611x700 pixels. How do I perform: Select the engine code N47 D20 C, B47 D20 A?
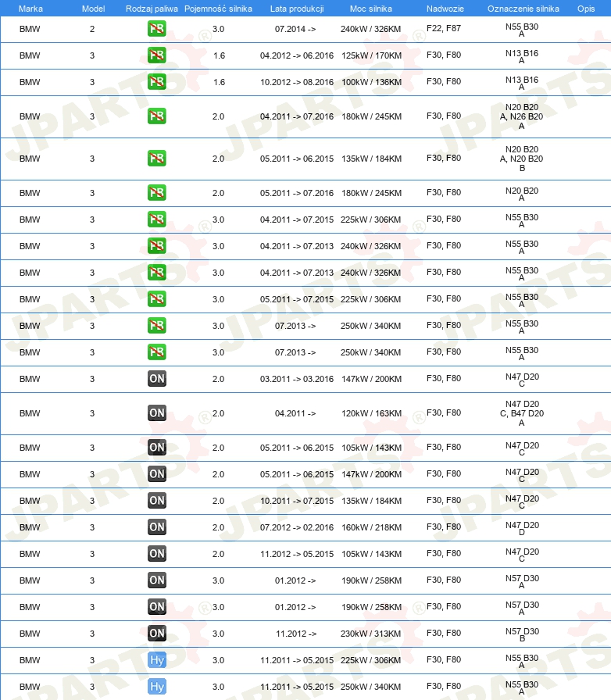pos(522,413)
